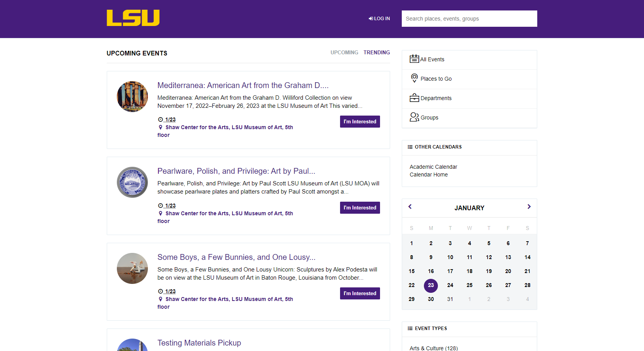The image size is (644, 351).
Task: Switch to the TRENDING tab
Action: pyautogui.click(x=377, y=52)
